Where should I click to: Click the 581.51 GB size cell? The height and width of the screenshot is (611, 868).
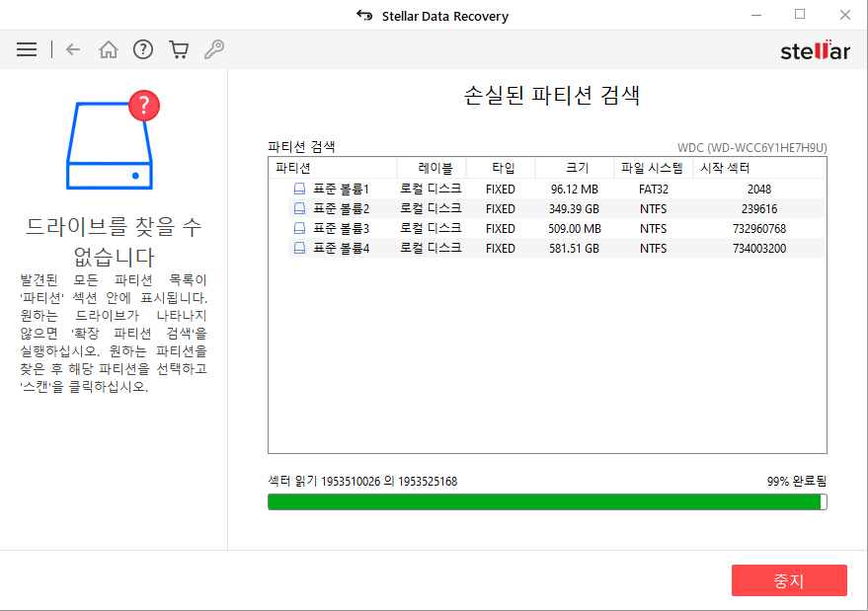pos(574,249)
